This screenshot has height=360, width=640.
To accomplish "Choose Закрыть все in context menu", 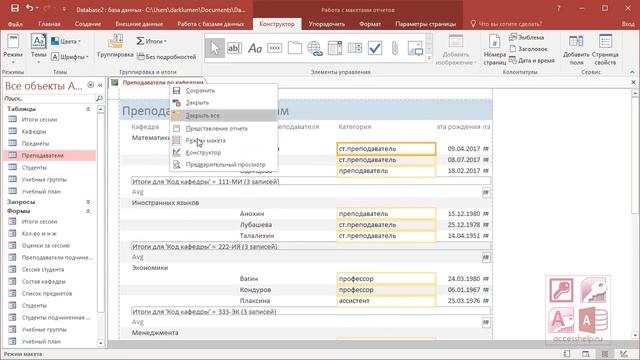I will coord(224,116).
